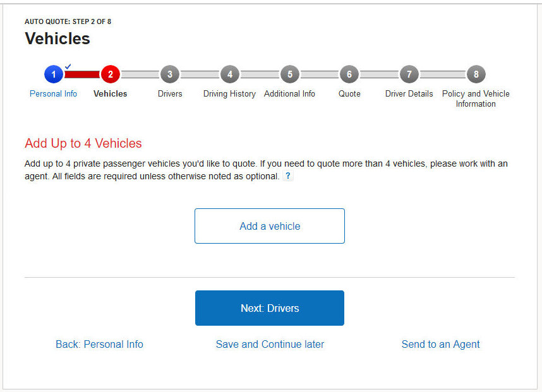
Task: Continue with the Next: Drivers button
Action: coord(270,308)
